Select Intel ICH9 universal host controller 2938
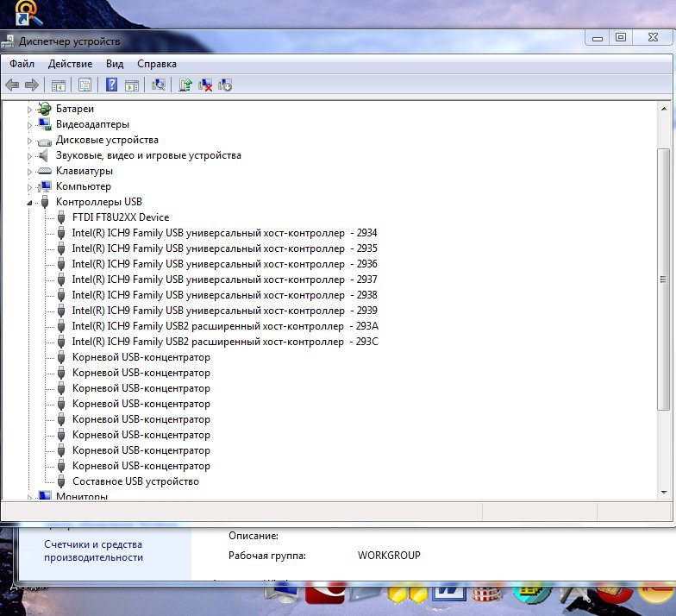This screenshot has height=616, width=676. coord(224,295)
